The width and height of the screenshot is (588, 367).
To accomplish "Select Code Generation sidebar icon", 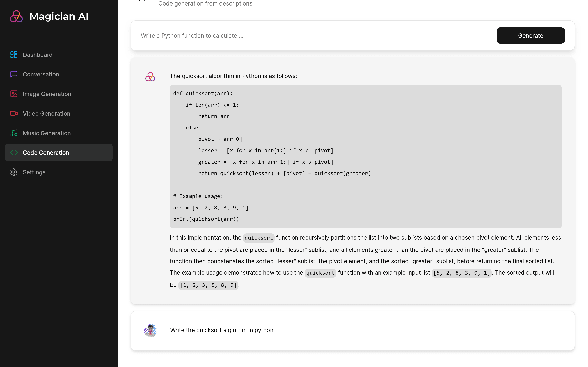I will click(x=14, y=153).
